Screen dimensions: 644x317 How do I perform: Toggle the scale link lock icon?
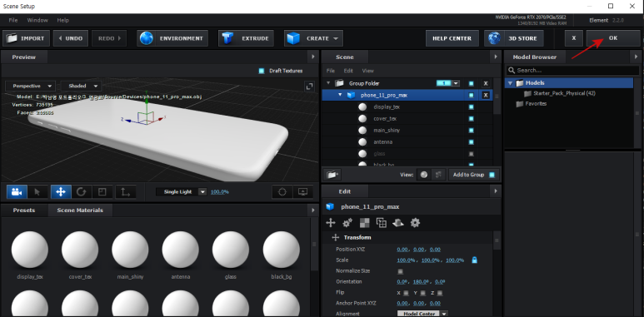[474, 260]
